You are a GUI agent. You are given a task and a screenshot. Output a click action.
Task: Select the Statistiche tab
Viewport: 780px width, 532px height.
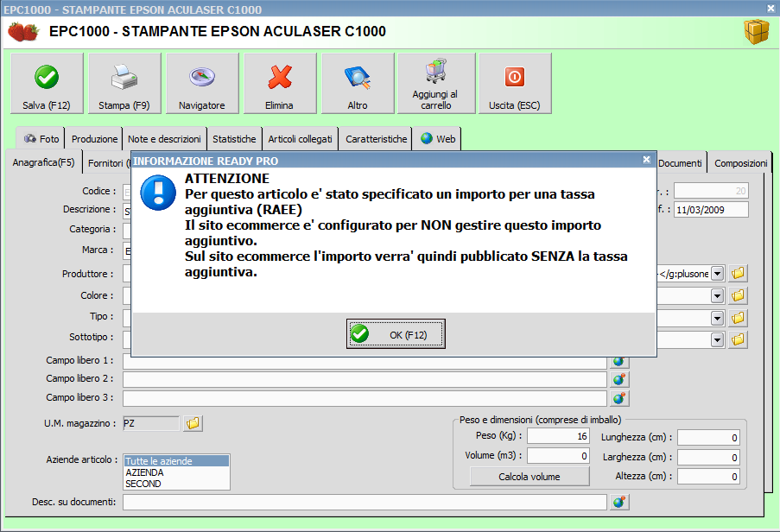234,139
